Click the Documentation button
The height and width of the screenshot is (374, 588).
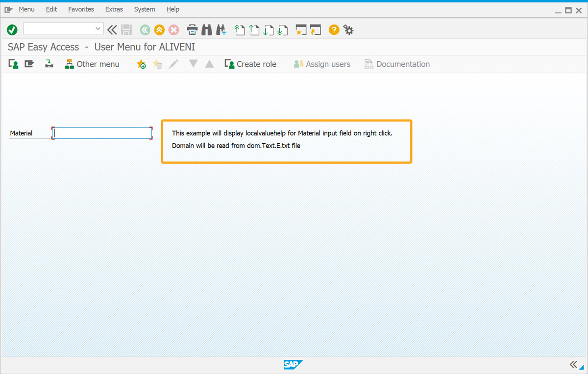coord(397,64)
